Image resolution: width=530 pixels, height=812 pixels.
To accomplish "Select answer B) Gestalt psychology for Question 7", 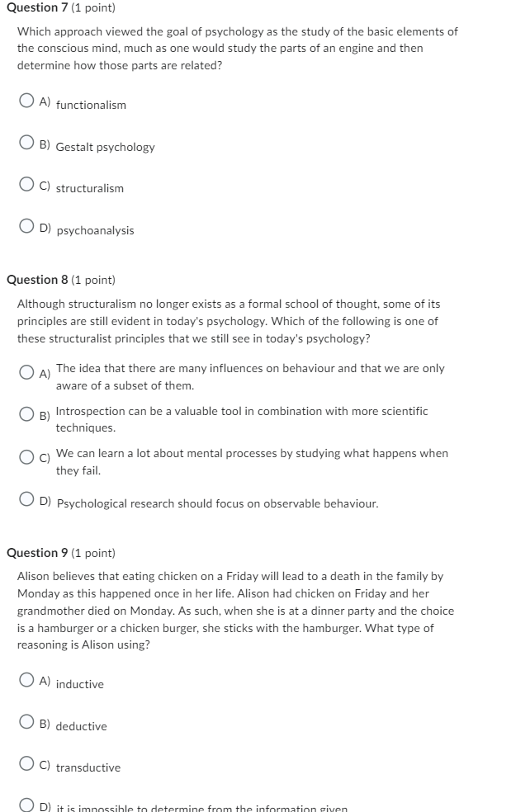I will (x=25, y=142).
